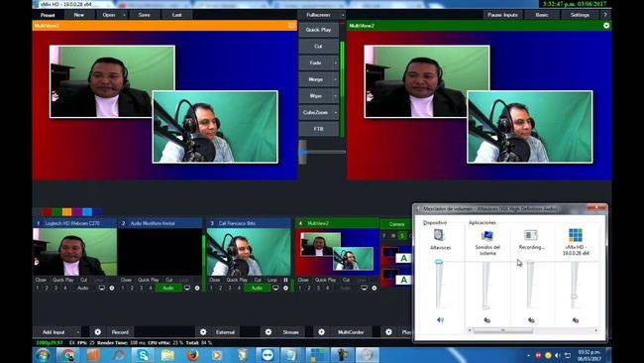
Task: Open Skype from taskbar
Action: point(143,355)
